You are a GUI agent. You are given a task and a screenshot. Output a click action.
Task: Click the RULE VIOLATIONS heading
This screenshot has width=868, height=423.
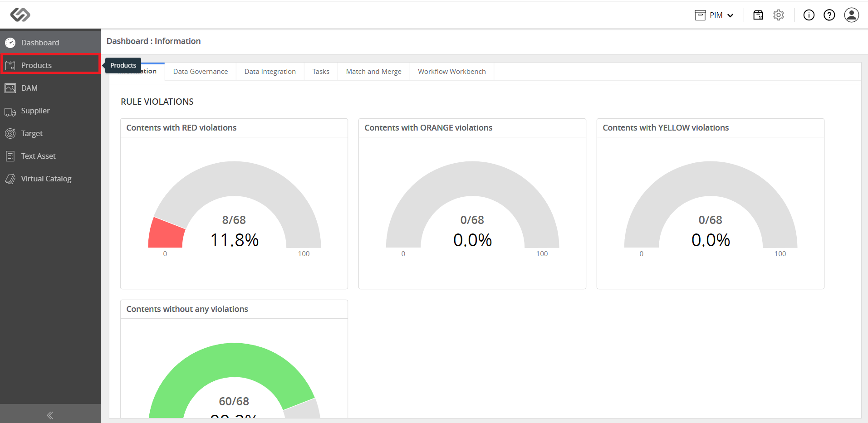[x=157, y=102]
